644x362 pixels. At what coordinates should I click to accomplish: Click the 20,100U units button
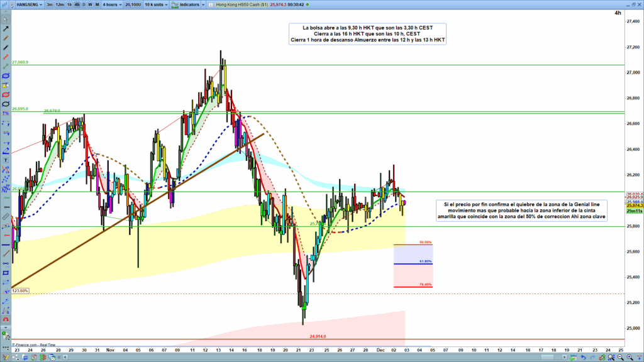(x=133, y=4)
